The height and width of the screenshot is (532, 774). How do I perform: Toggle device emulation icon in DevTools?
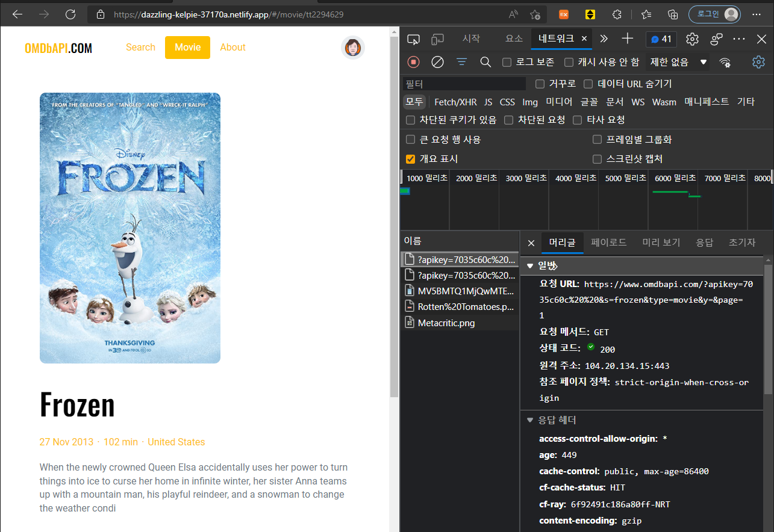point(438,39)
